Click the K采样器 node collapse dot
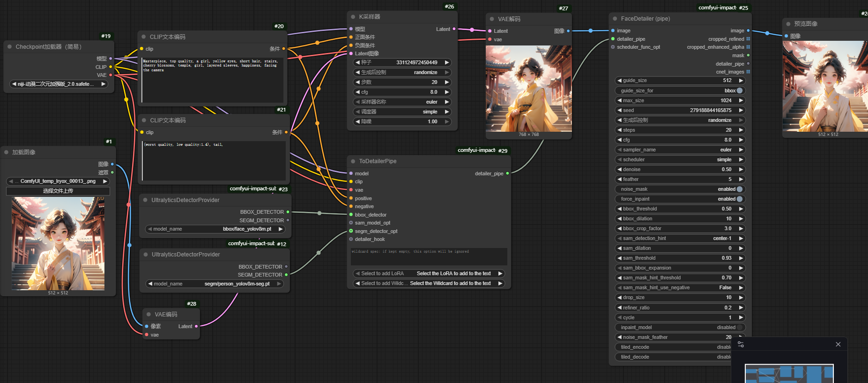The height and width of the screenshot is (383, 868). [353, 17]
